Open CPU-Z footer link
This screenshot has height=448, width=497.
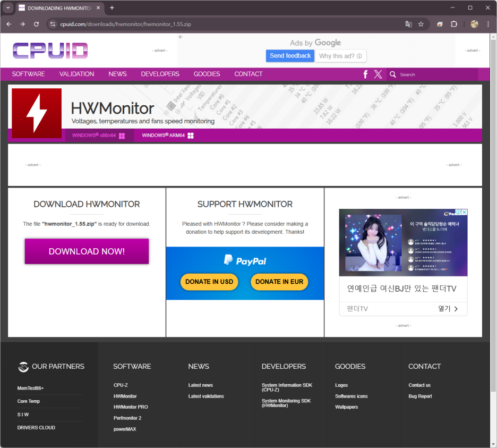[x=121, y=385]
